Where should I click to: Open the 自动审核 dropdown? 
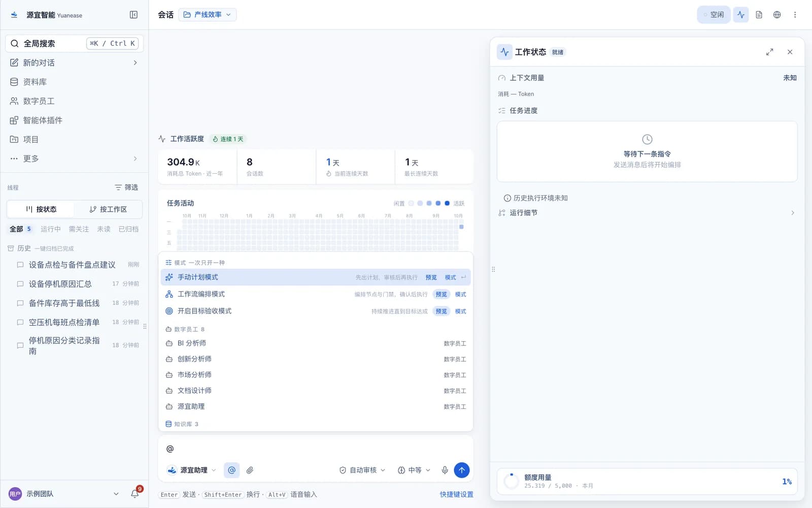(362, 470)
